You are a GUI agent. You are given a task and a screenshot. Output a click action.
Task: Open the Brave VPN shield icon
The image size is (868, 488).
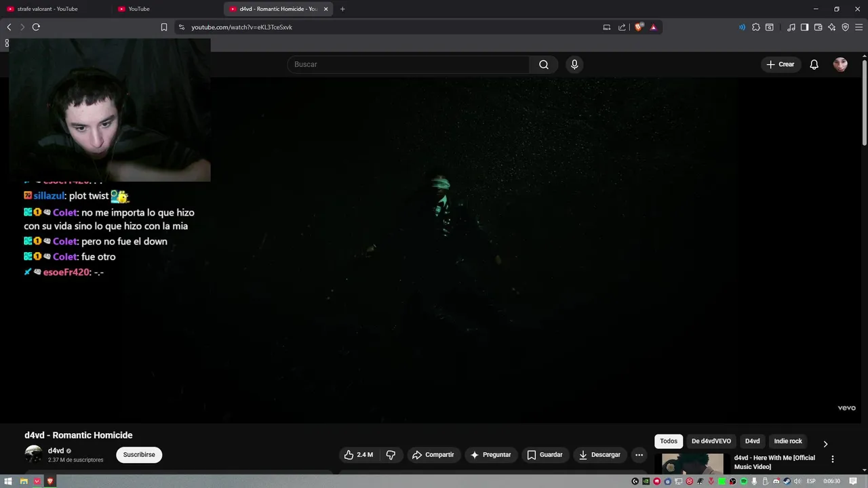845,27
